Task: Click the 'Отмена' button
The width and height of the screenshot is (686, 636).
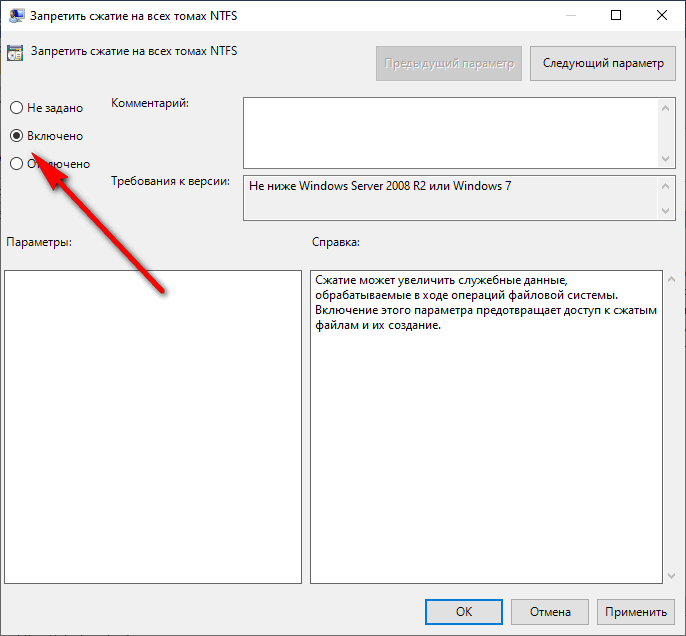Action: pyautogui.click(x=550, y=612)
